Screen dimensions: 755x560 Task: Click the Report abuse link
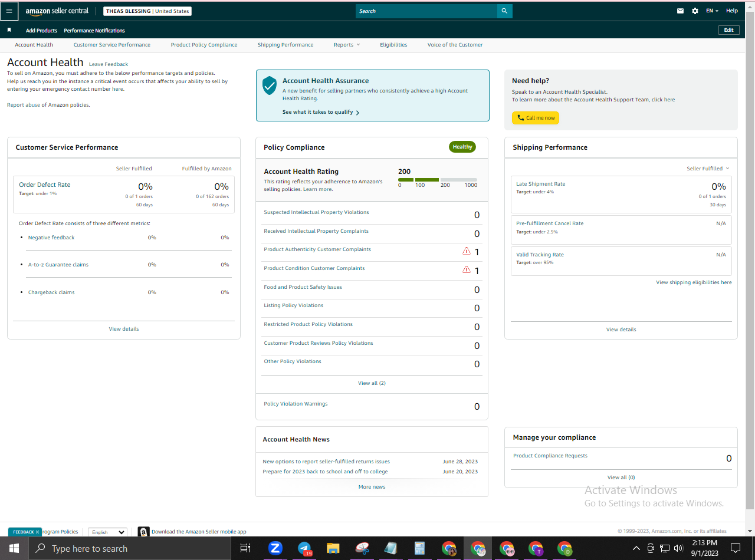coord(24,105)
